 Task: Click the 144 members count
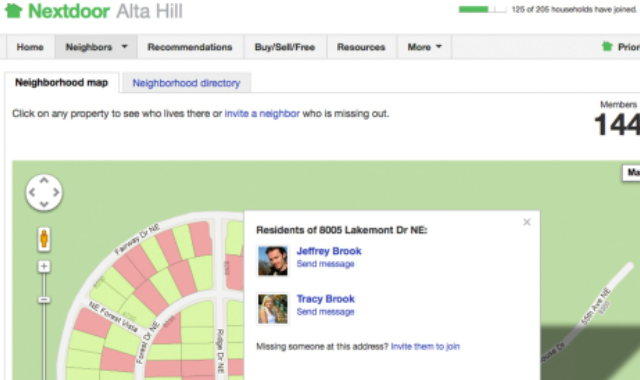616,124
